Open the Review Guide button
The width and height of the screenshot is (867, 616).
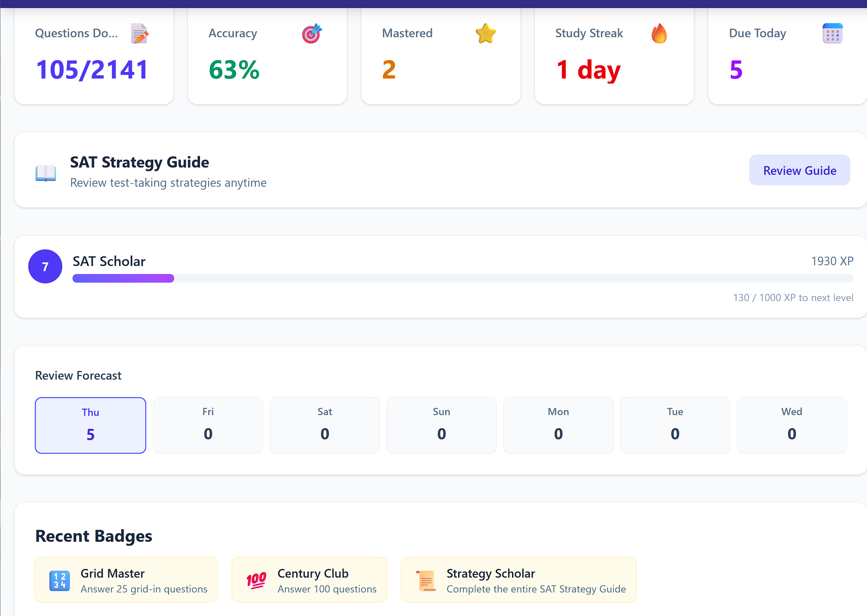tap(799, 170)
